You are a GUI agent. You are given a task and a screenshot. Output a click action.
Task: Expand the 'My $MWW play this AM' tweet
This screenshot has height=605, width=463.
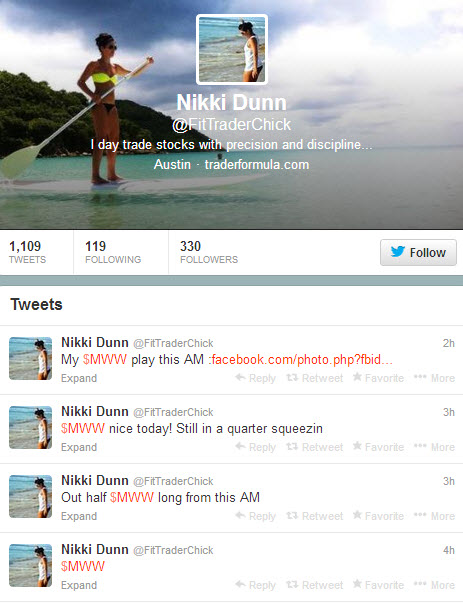click(x=79, y=378)
